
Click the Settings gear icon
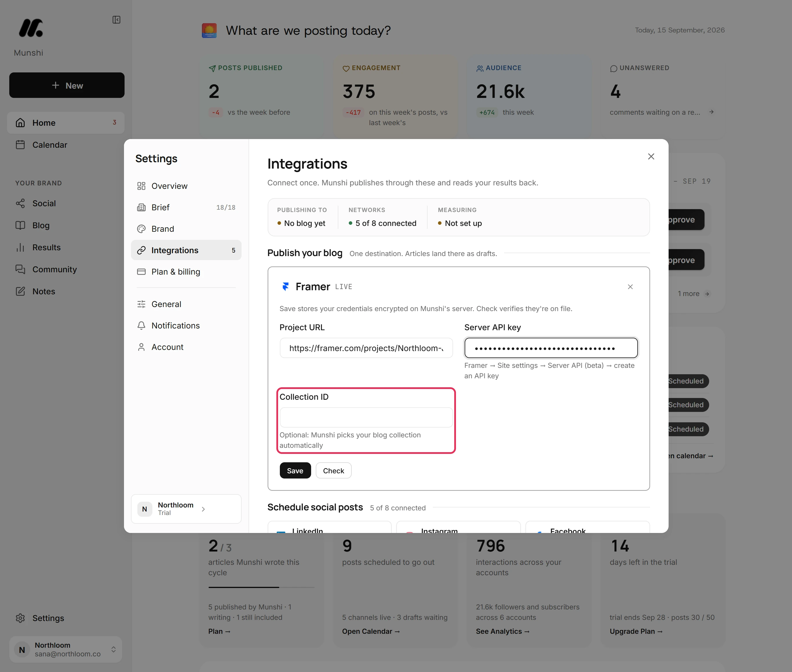[x=20, y=618]
